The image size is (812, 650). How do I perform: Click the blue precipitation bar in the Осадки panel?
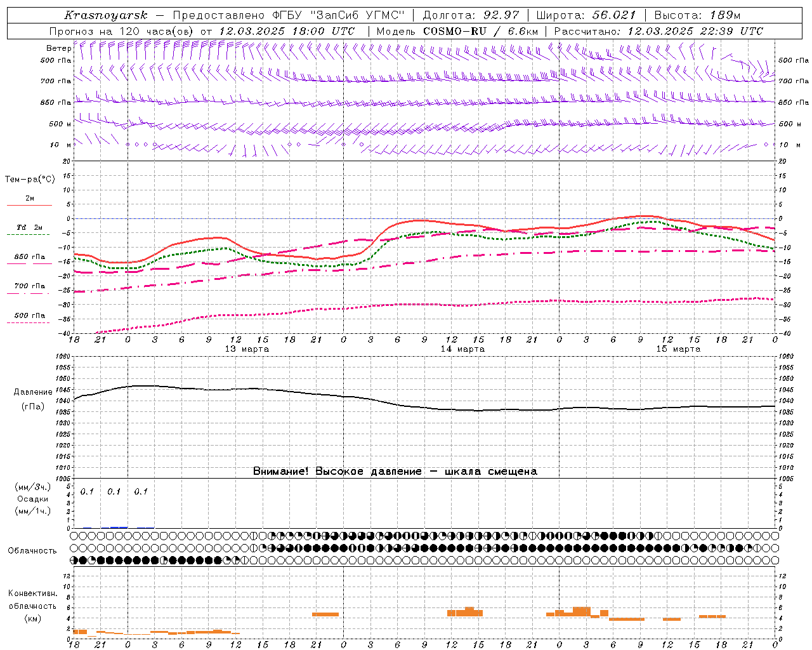click(119, 527)
